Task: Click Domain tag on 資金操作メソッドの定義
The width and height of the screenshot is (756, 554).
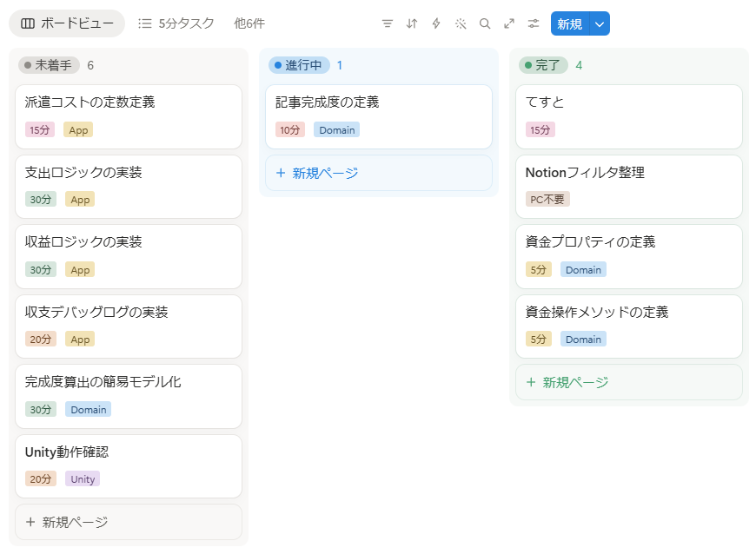Action: (583, 340)
